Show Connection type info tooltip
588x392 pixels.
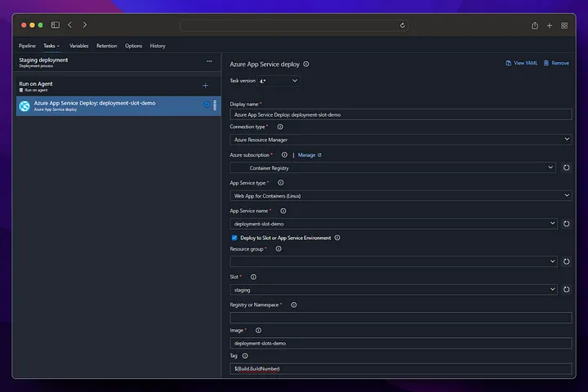280,127
